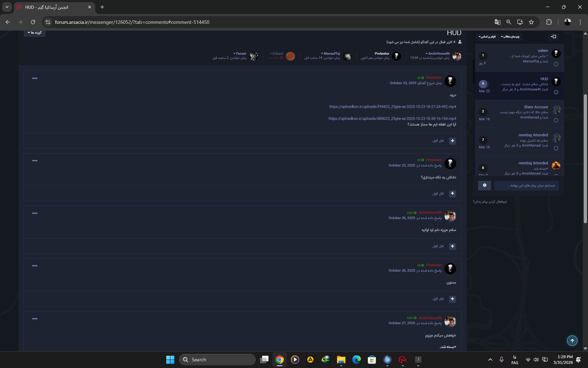Select the HUD conversation radio circle
This screenshot has width=588, height=368.
556,92
